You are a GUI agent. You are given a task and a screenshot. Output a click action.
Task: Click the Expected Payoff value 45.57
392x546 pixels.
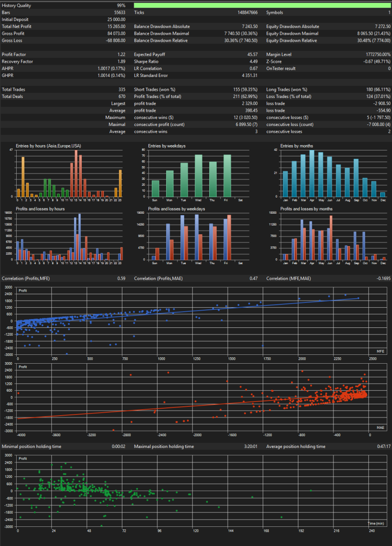[252, 54]
